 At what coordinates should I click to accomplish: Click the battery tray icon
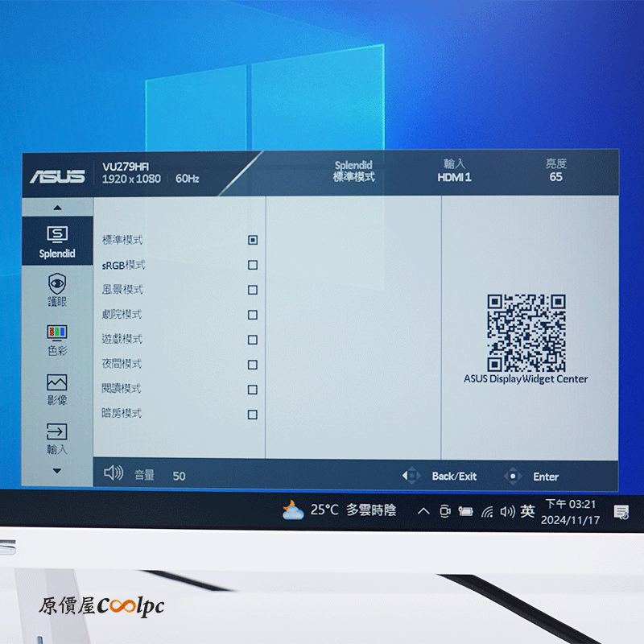pos(465,511)
